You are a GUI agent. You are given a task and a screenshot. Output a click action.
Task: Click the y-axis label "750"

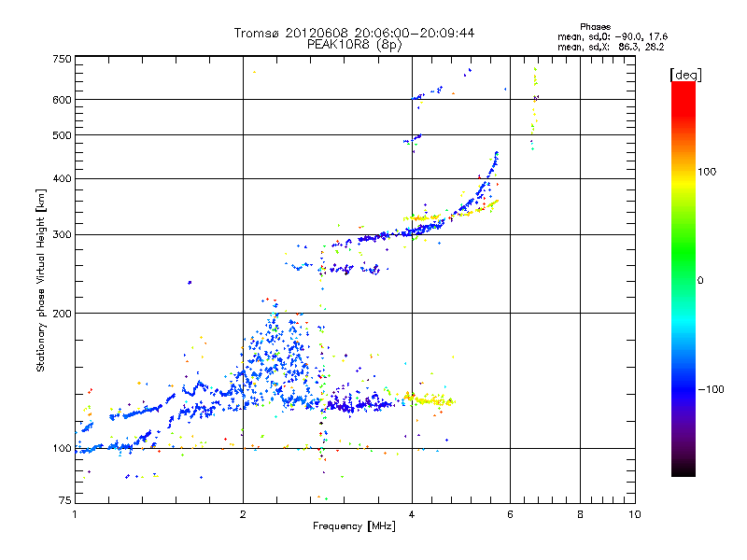click(x=62, y=59)
